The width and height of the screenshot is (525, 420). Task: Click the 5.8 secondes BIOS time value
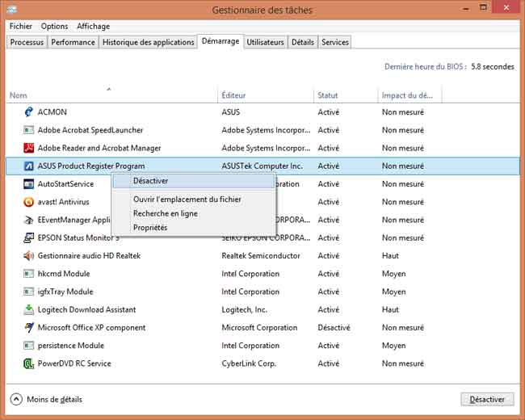[x=493, y=67]
